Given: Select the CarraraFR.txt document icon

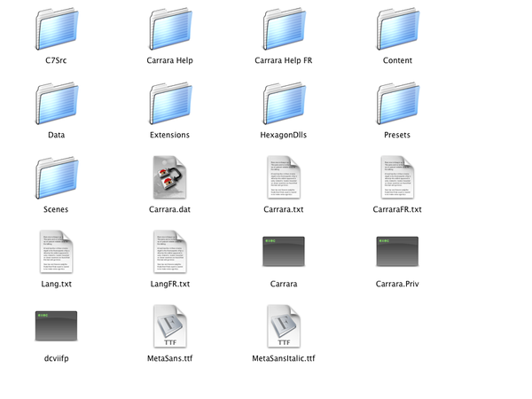Looking at the screenshot, I should click(x=397, y=177).
